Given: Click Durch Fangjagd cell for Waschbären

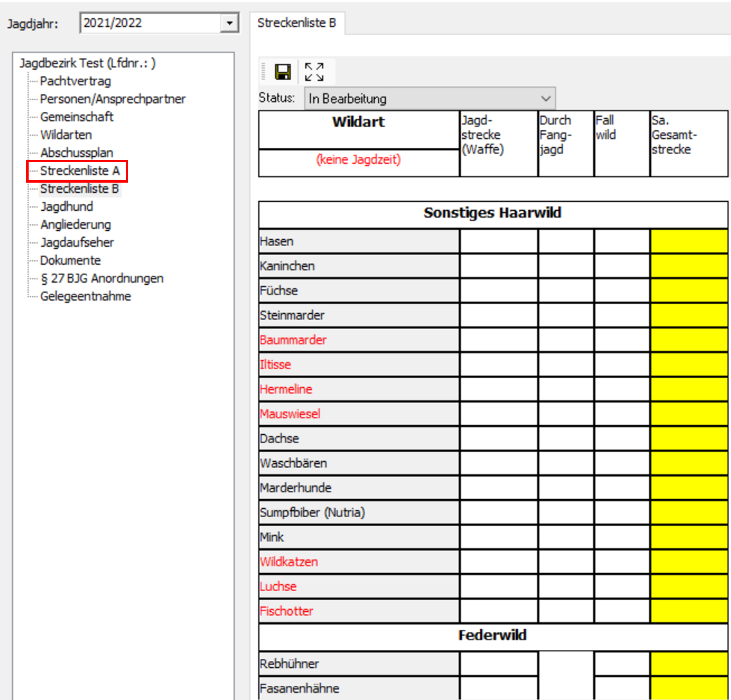Looking at the screenshot, I should pos(566,463).
